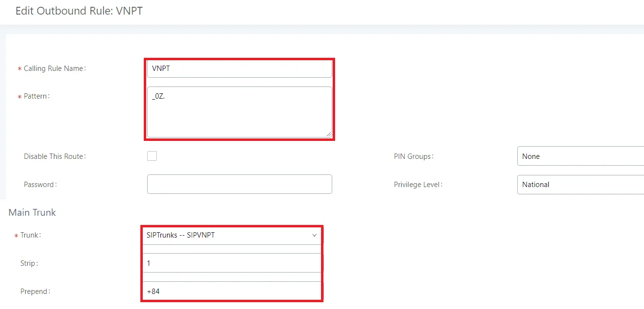The width and height of the screenshot is (644, 309).
Task: Click the Pattern field label
Action: tap(37, 96)
